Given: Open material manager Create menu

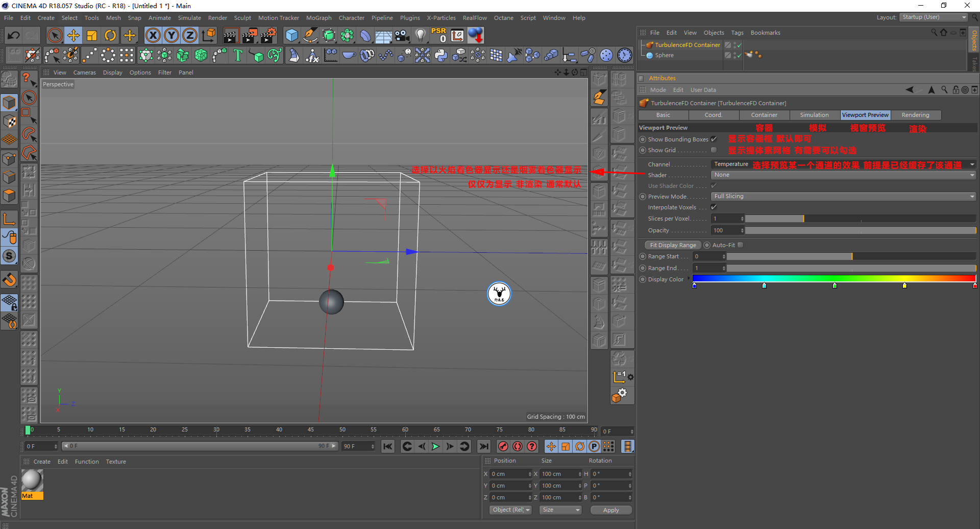Looking at the screenshot, I should tap(42, 462).
